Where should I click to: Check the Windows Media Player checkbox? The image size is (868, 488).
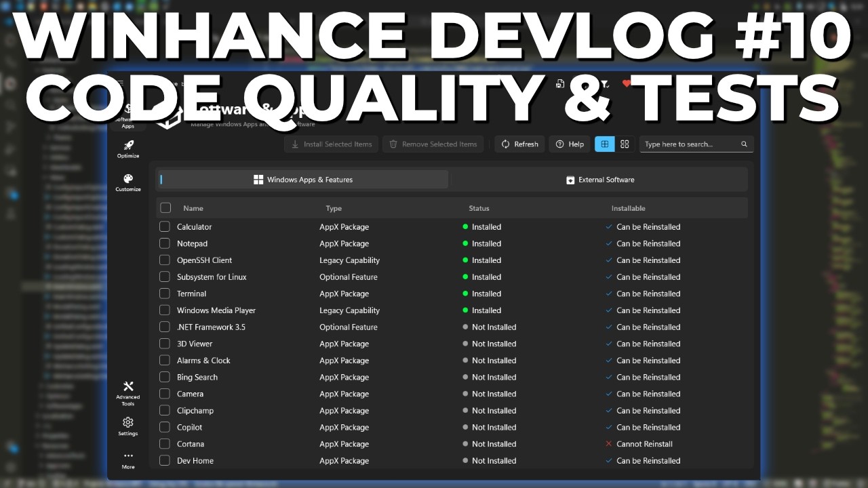pyautogui.click(x=165, y=310)
